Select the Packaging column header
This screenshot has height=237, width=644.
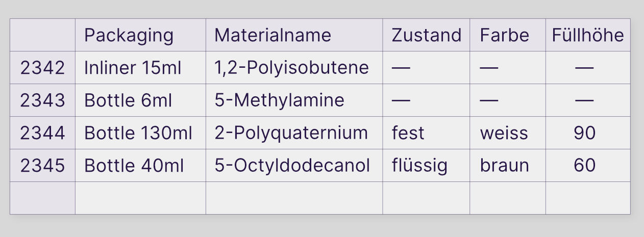[140, 35]
